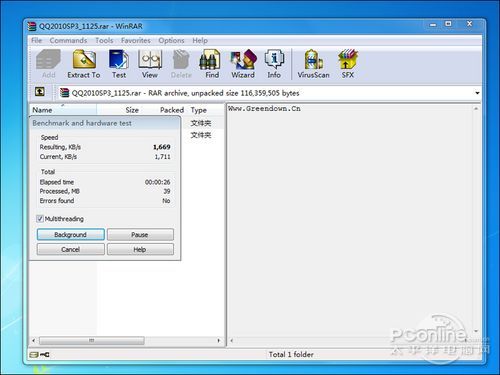Sort by the Size column header

coord(132,110)
